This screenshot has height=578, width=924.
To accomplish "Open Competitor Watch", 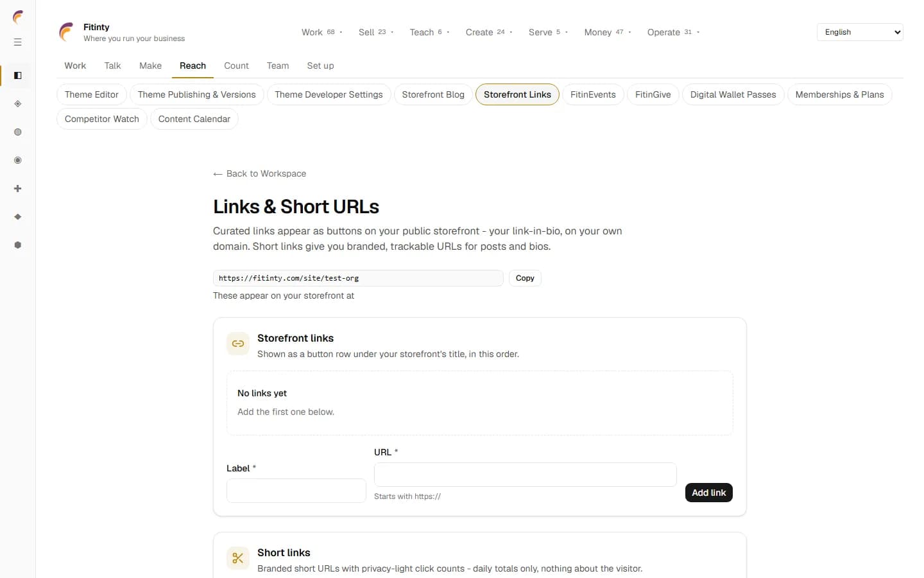I will (x=102, y=119).
